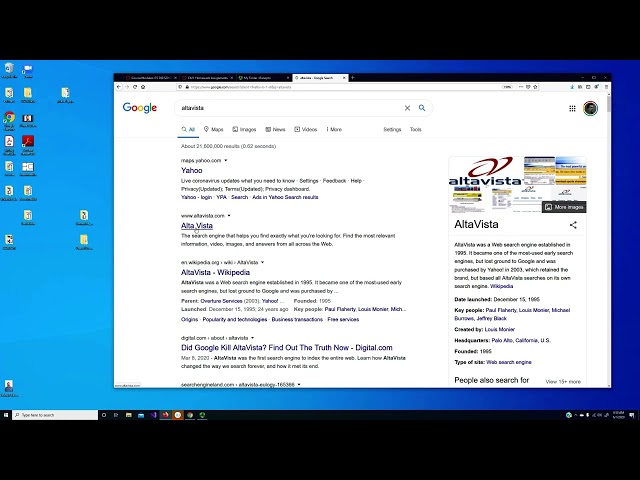Open the Zoom desktop shortcut

pyautogui.click(x=28, y=70)
